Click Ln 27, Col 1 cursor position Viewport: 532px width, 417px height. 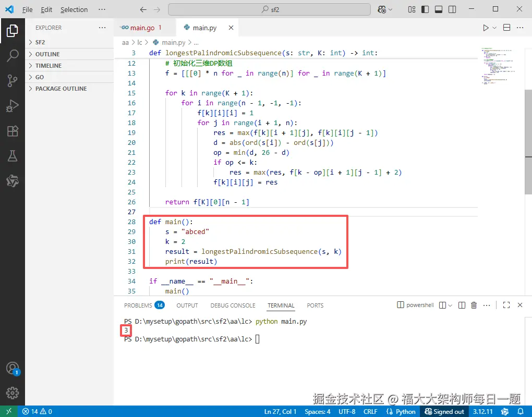[x=280, y=412]
